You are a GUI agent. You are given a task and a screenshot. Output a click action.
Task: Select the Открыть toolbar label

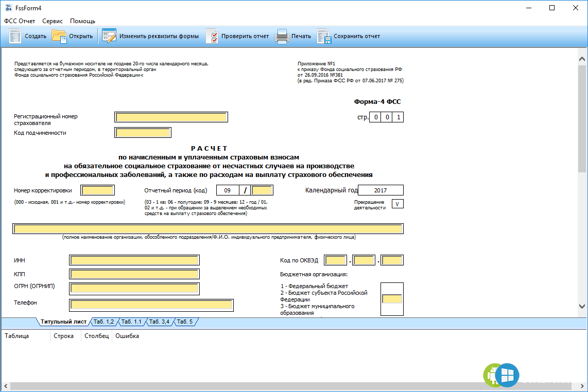[x=81, y=37]
